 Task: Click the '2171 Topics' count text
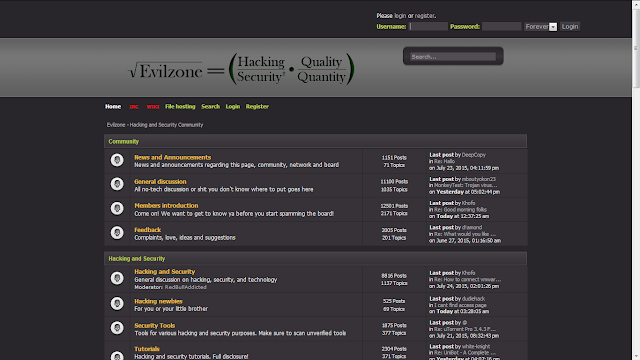click(x=394, y=213)
